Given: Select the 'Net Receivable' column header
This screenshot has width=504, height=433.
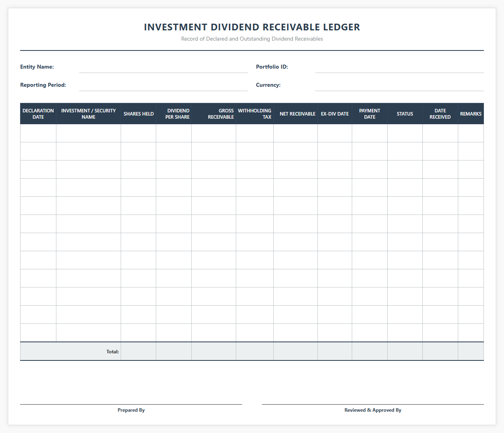Looking at the screenshot, I should [x=295, y=114].
